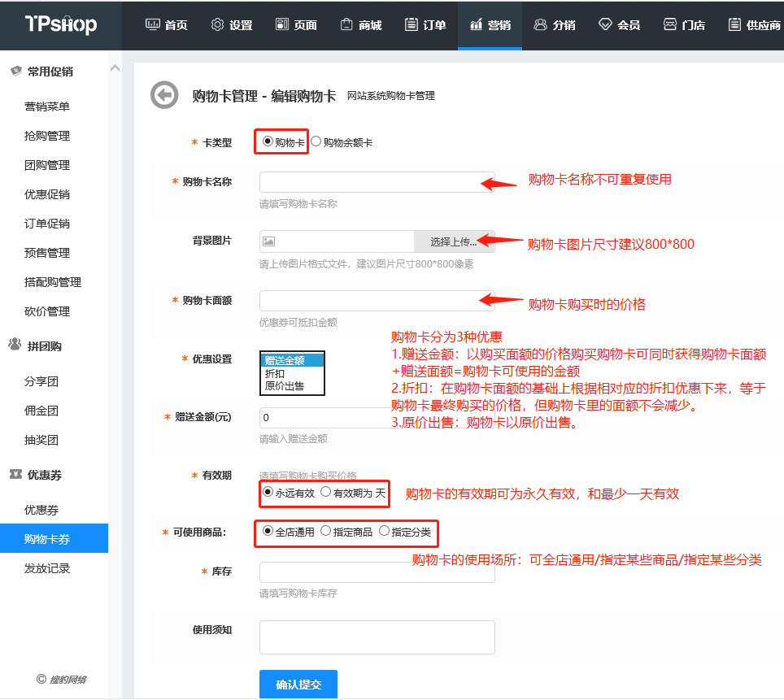Open the 商城 shopping bag icon
The height and width of the screenshot is (700, 784).
(346, 24)
